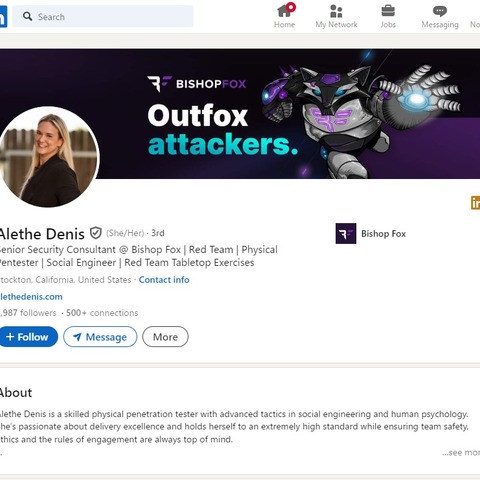The image size is (480, 480).
Task: Open the Jobs tab
Action: point(388,16)
